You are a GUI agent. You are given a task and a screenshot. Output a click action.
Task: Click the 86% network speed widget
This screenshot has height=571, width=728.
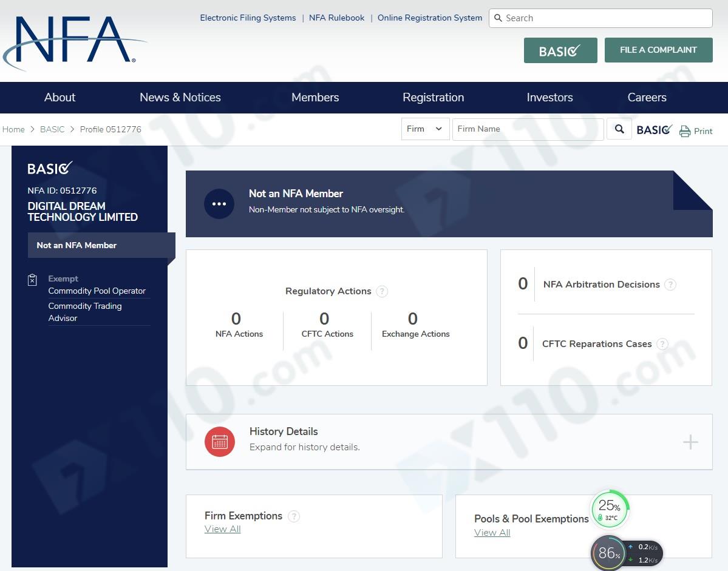pos(627,553)
